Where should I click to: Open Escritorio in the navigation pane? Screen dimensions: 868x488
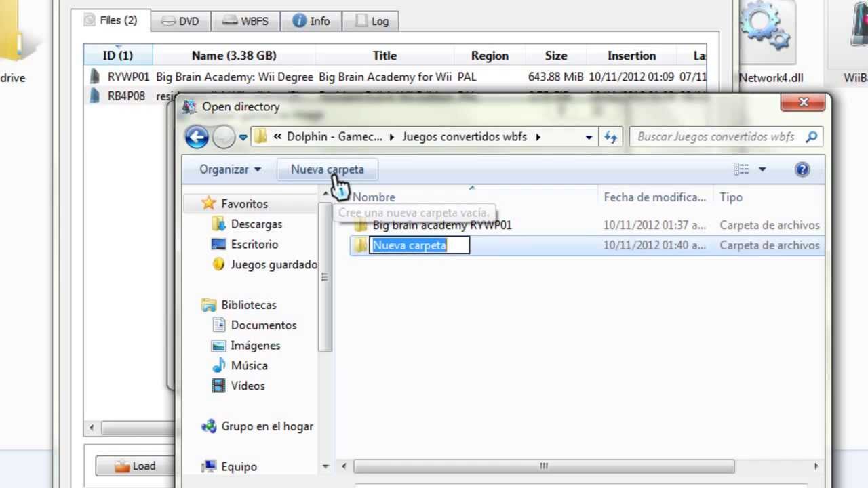tap(254, 244)
